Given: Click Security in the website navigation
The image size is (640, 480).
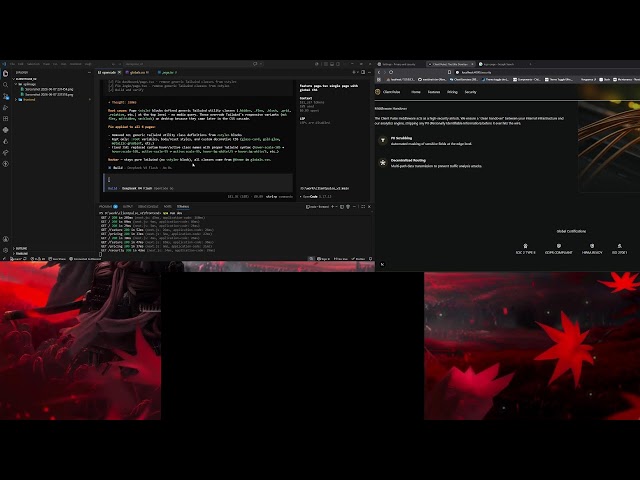Looking at the screenshot, I should (470, 92).
